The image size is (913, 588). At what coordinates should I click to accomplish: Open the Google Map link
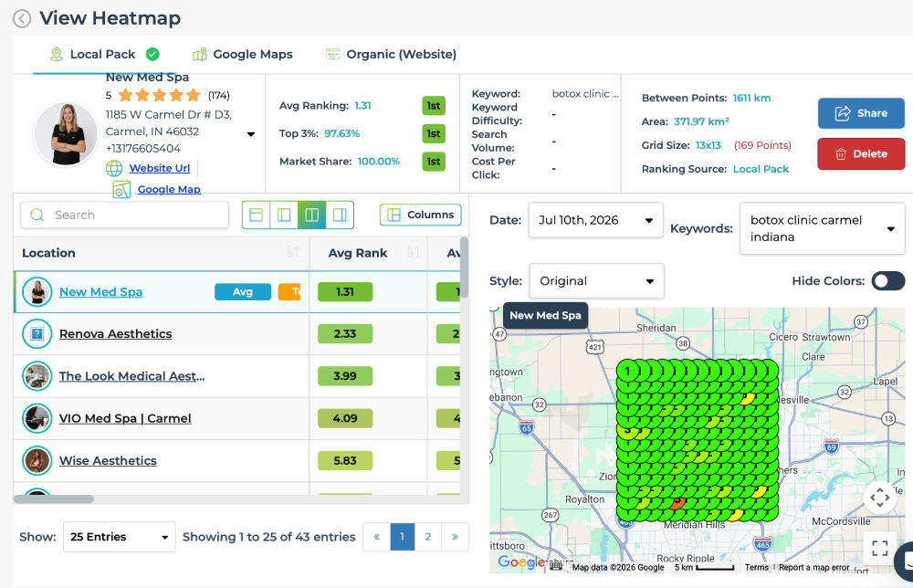click(x=169, y=189)
